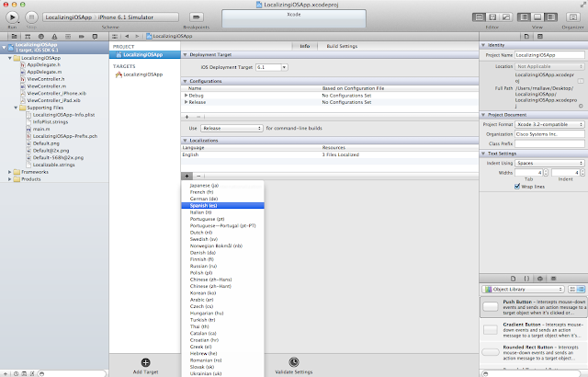Click the Class Prefix field
The image size is (588, 377).
[549, 143]
